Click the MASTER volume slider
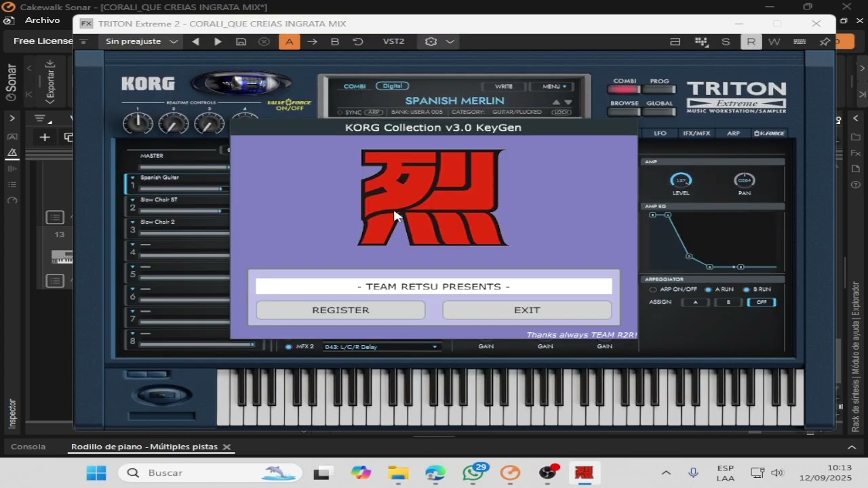Screen dimensions: 868x488 [184, 166]
